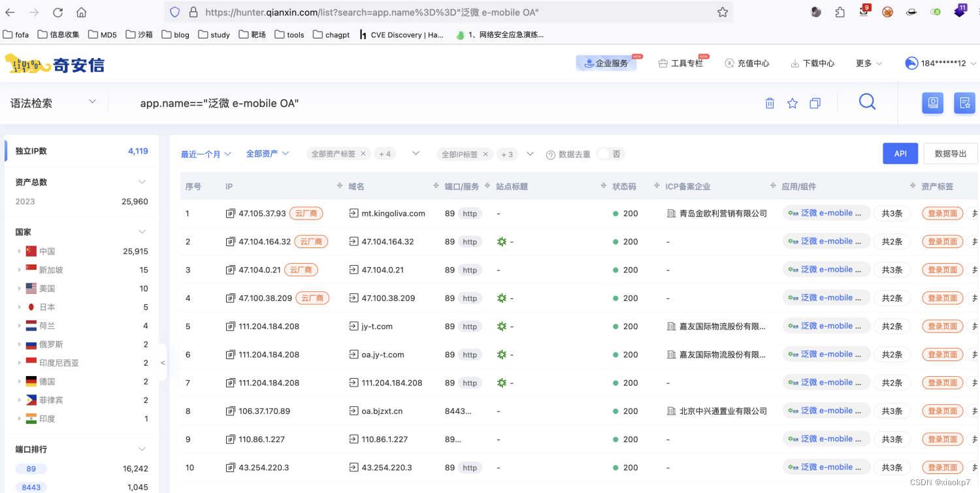Screen dimensions: 980x493
Task: Click the 泛微 e-mobile tag in row 5
Action: [826, 326]
